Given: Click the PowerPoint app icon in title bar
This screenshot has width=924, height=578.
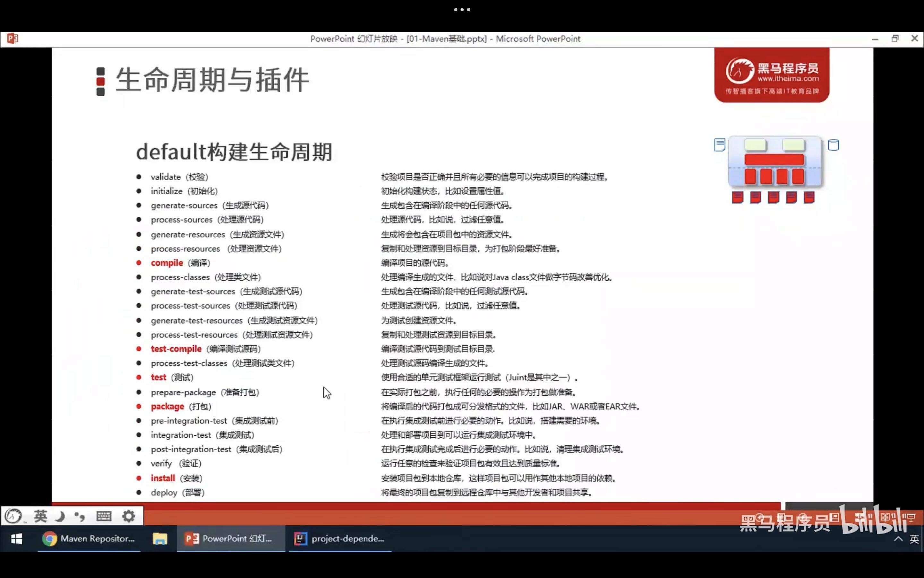Looking at the screenshot, I should coord(12,38).
